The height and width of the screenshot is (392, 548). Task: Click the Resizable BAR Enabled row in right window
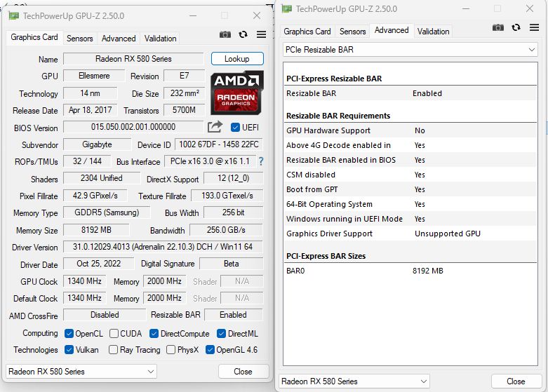[x=410, y=93]
